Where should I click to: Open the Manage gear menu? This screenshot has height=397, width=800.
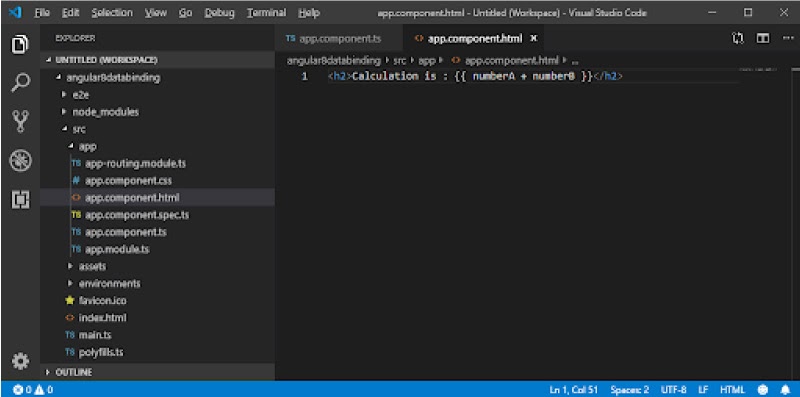[x=20, y=361]
